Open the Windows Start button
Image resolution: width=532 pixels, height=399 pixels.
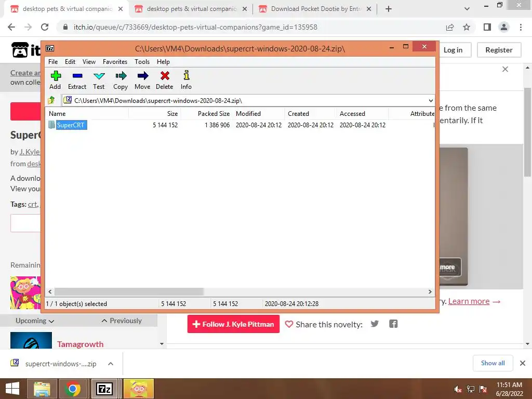coord(12,389)
